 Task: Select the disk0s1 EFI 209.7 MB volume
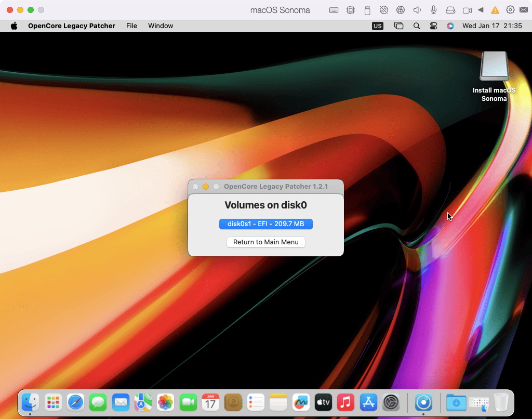[265, 224]
